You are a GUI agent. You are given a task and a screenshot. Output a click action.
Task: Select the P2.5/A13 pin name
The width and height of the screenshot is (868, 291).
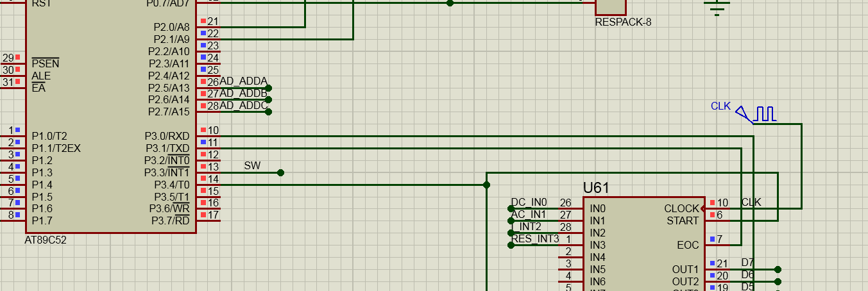(169, 88)
